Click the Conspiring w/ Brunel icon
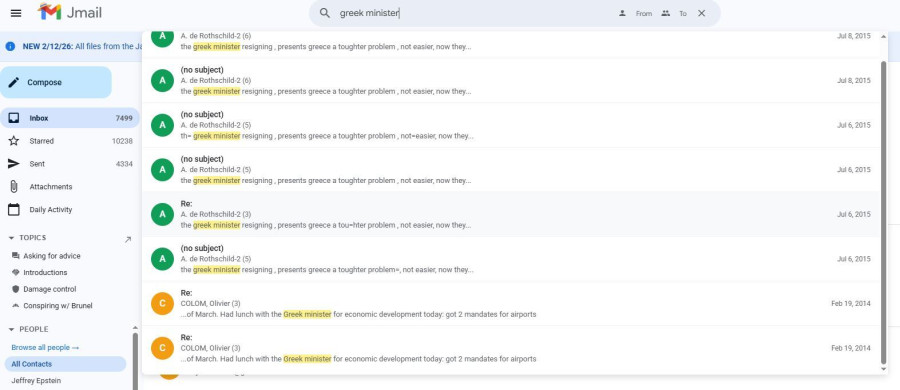Image resolution: width=900 pixels, height=390 pixels. (x=15, y=306)
